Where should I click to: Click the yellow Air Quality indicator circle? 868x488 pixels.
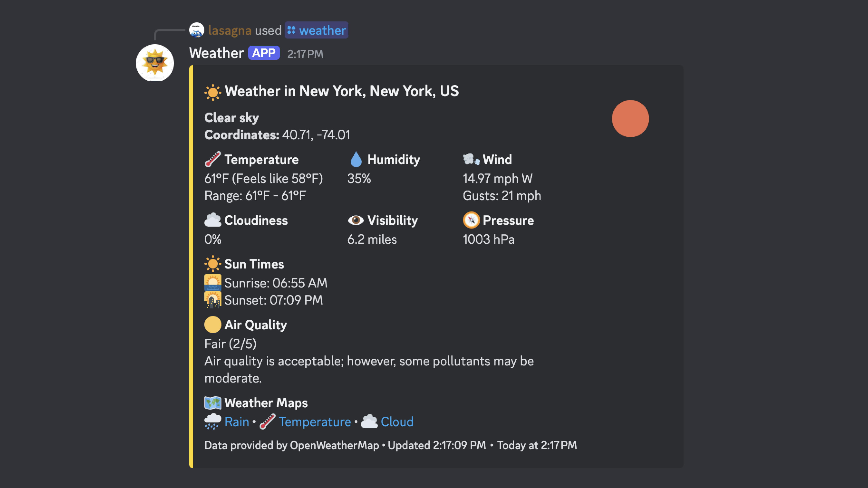pyautogui.click(x=213, y=325)
